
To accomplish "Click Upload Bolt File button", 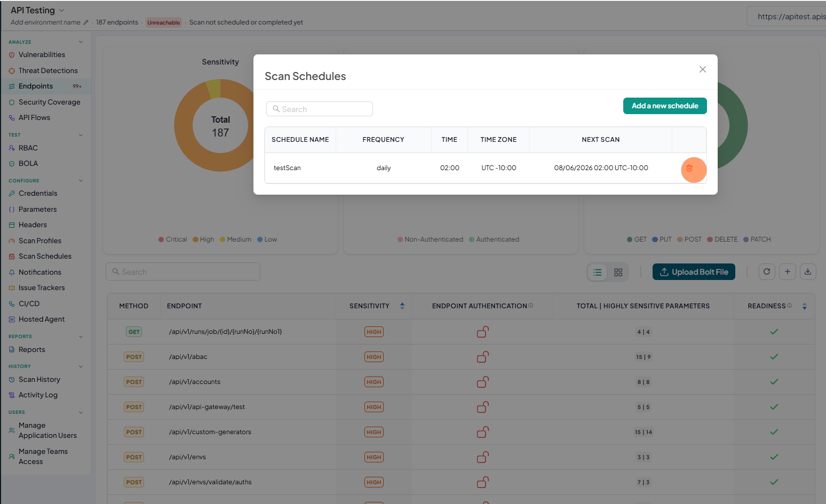I will tap(694, 272).
